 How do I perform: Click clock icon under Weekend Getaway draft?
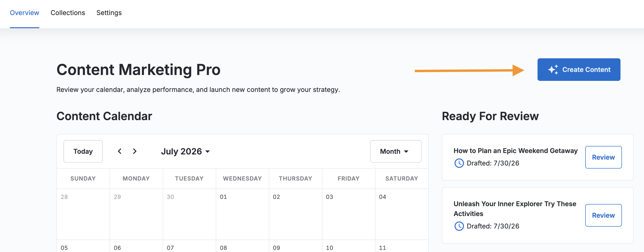pyautogui.click(x=459, y=163)
